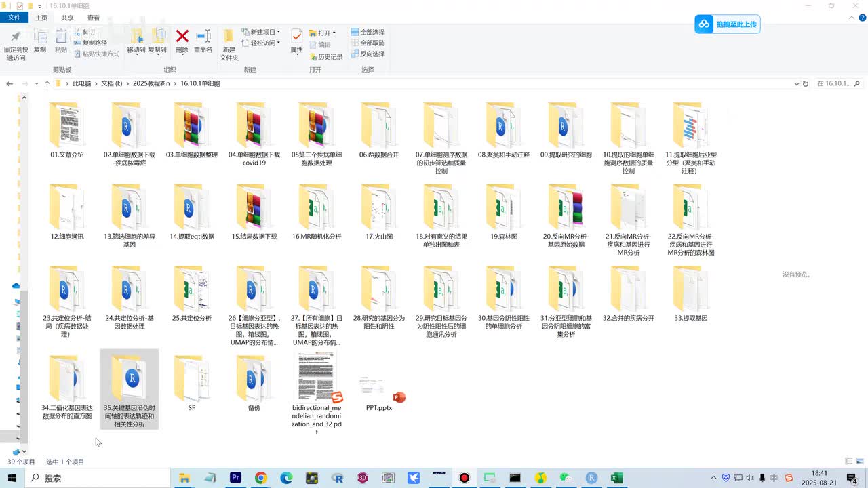This screenshot has height=488, width=868.
Task: Select the 06.两数据合并 folder
Action: tap(379, 131)
